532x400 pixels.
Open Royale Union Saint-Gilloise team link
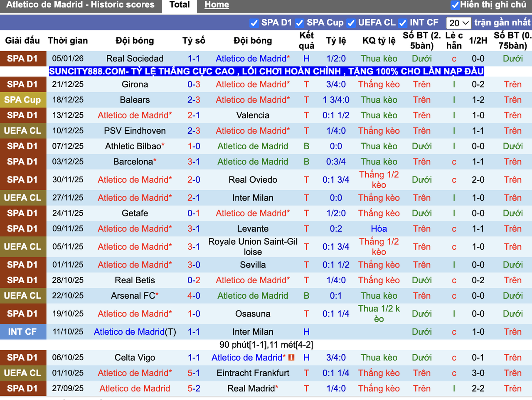pyautogui.click(x=253, y=247)
